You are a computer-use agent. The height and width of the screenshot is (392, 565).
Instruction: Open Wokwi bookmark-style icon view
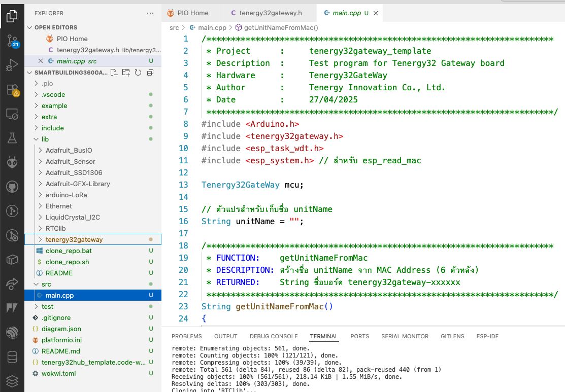coord(12,308)
